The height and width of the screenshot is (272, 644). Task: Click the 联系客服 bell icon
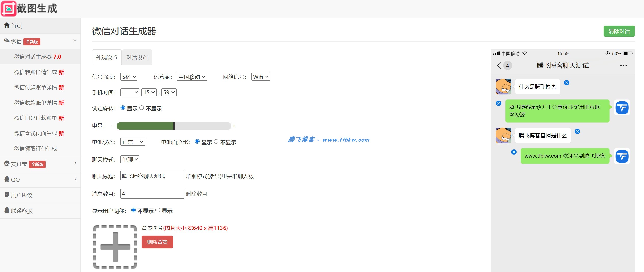(x=7, y=210)
